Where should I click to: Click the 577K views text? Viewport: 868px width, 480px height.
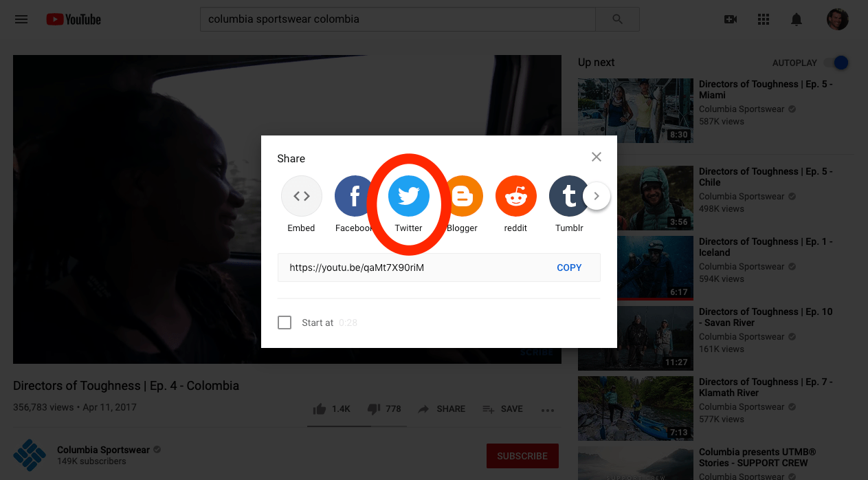click(x=722, y=419)
